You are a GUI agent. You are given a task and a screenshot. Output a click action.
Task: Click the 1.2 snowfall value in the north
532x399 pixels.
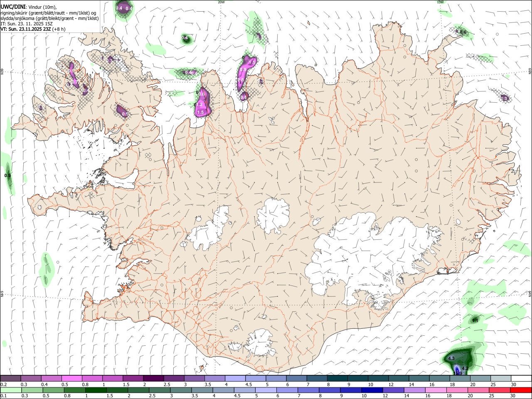tap(200, 105)
